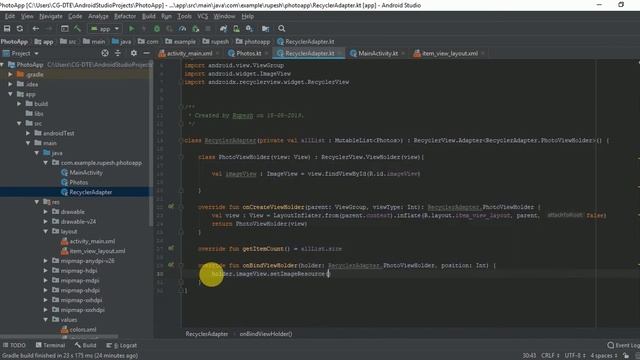The height and width of the screenshot is (360, 640).
Task: Click the Collapse All icon in Project panel
Action: point(118,53)
